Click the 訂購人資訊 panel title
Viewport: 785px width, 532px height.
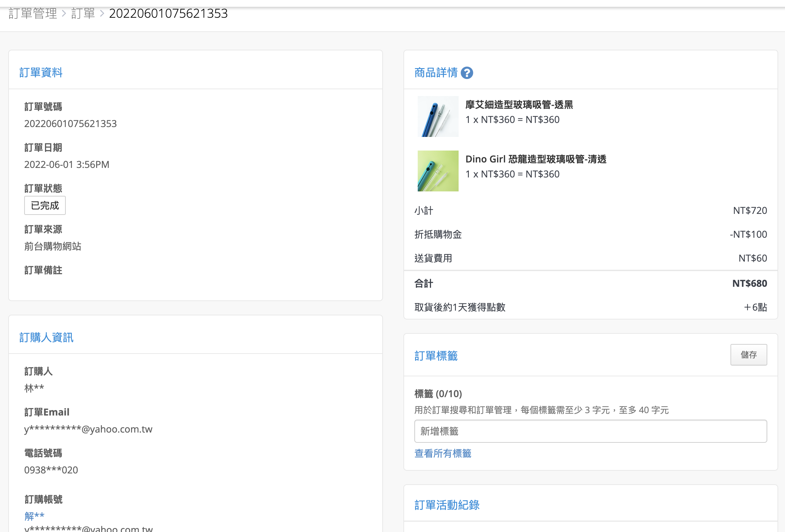point(46,337)
